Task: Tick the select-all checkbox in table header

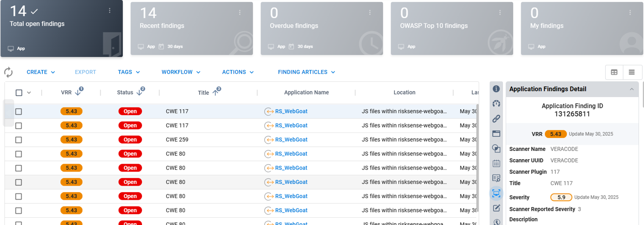Action: [x=19, y=93]
